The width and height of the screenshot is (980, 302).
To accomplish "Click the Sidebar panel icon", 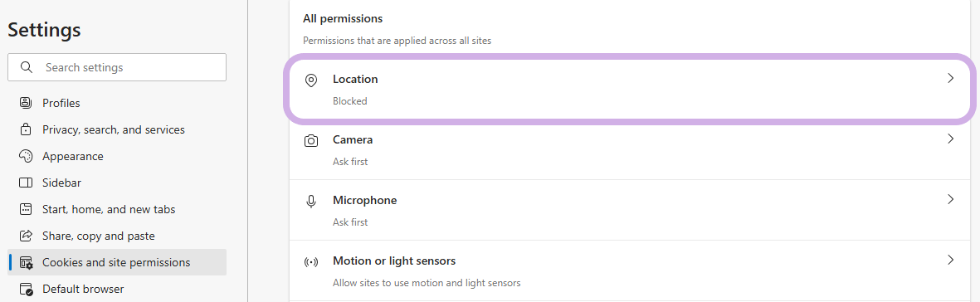I will point(26,183).
